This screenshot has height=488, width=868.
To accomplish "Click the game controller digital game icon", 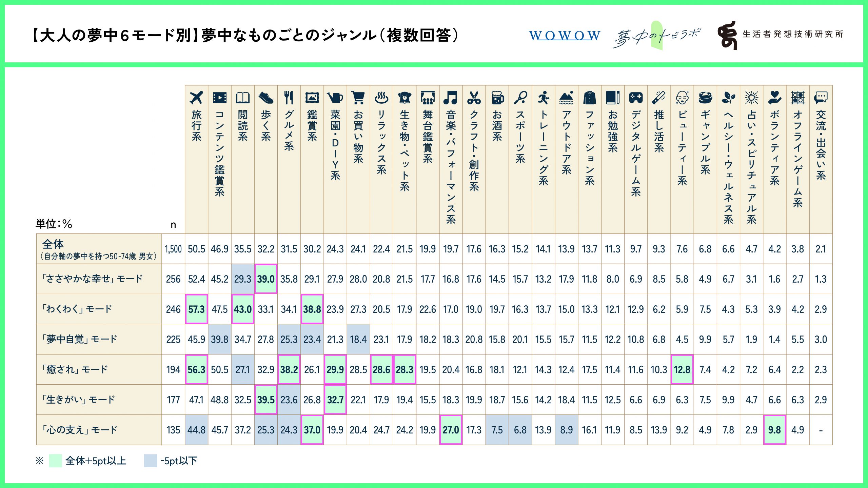I will coord(636,98).
